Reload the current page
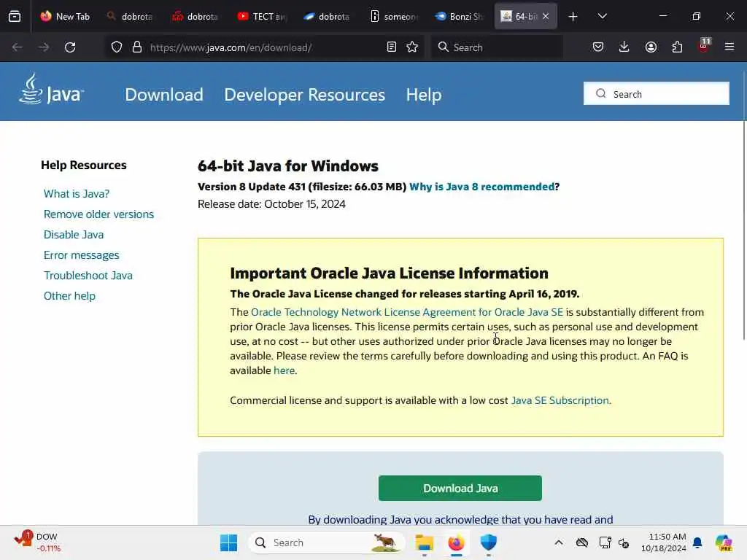The width and height of the screenshot is (747, 560). pyautogui.click(x=70, y=47)
